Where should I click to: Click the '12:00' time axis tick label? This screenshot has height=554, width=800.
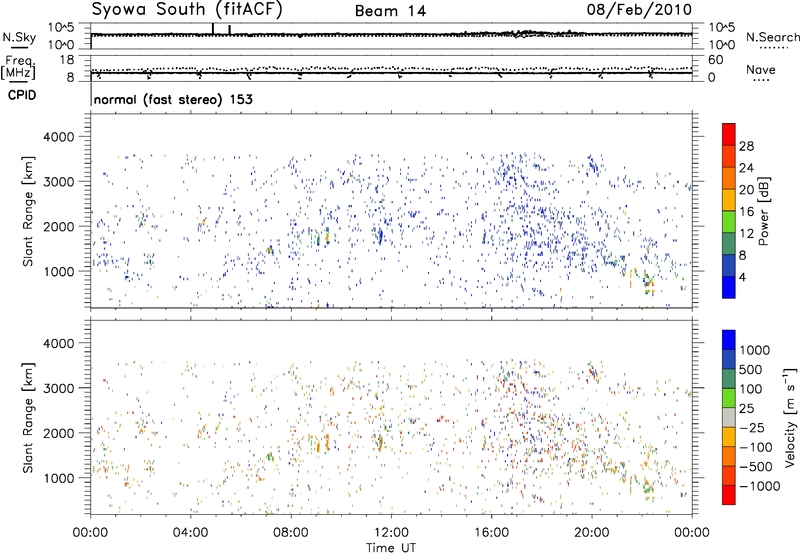tap(391, 533)
